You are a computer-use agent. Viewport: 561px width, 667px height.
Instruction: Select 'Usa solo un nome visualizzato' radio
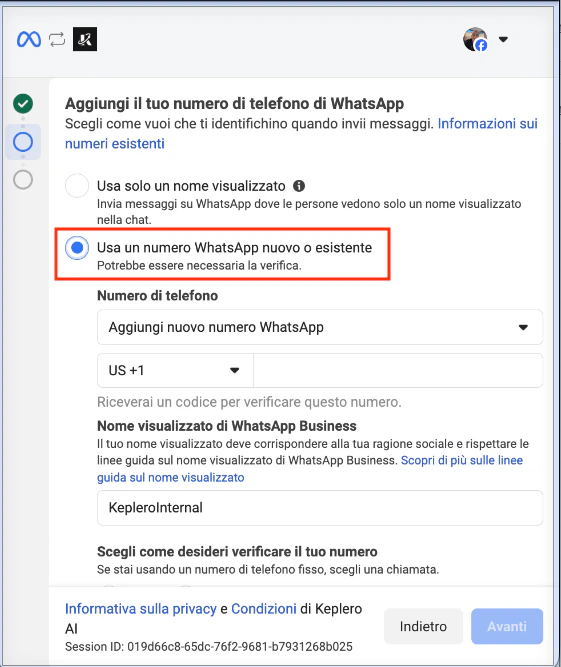(x=77, y=185)
